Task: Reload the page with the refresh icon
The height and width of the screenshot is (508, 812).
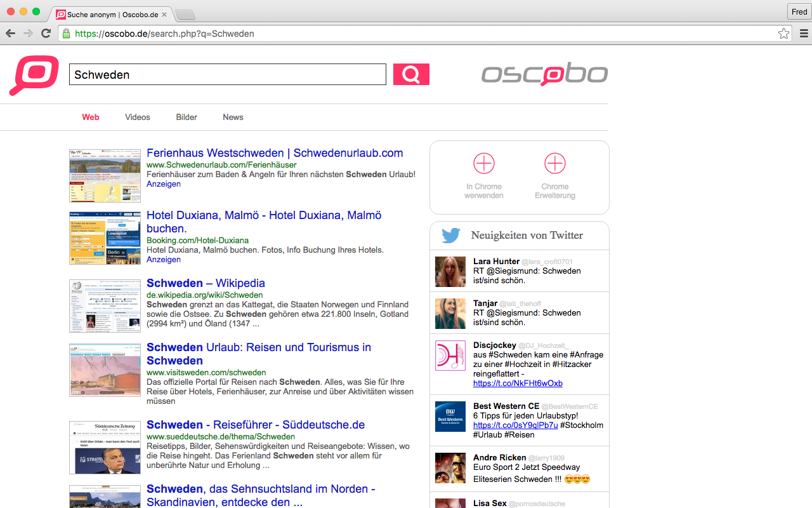Action: point(46,34)
